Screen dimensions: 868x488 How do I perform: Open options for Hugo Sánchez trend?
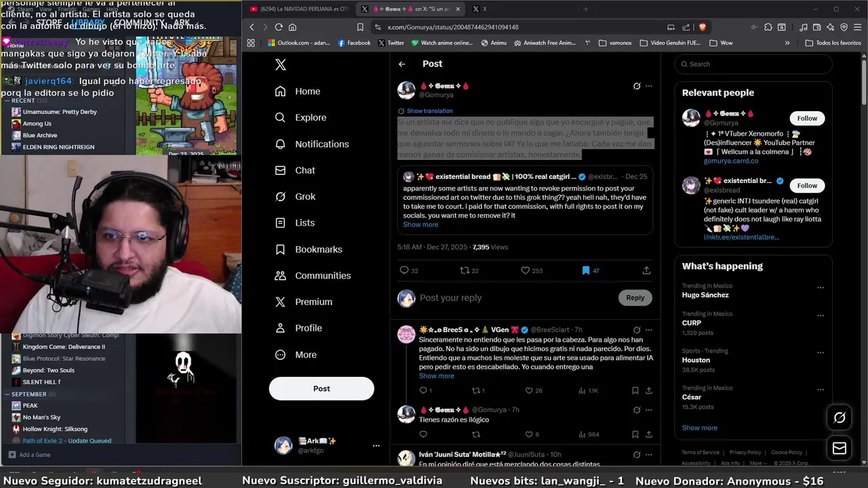pos(821,287)
